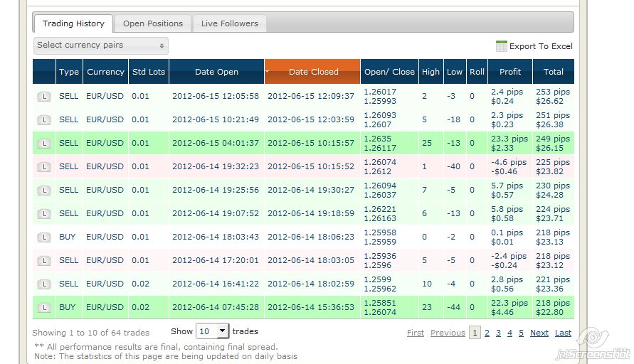634x364 pixels.
Task: Sort by the Open/ Close column header
Action: (389, 72)
